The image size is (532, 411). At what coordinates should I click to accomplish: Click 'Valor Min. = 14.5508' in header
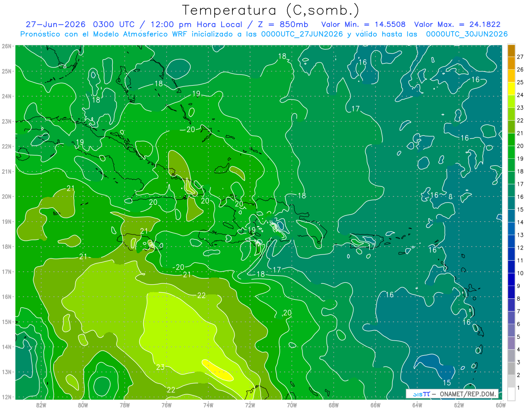(x=364, y=24)
